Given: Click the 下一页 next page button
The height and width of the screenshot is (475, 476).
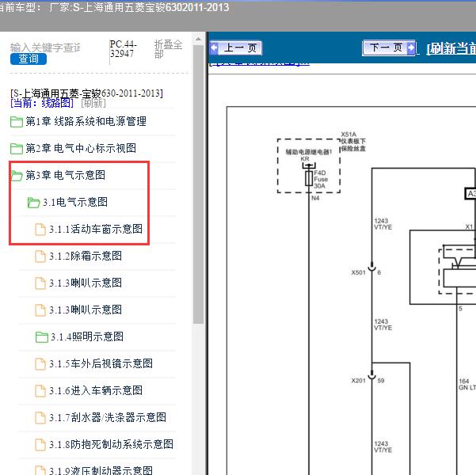Looking at the screenshot, I should 389,47.
